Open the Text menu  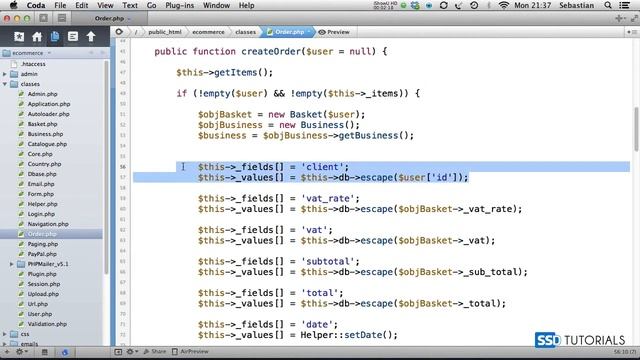click(x=130, y=5)
